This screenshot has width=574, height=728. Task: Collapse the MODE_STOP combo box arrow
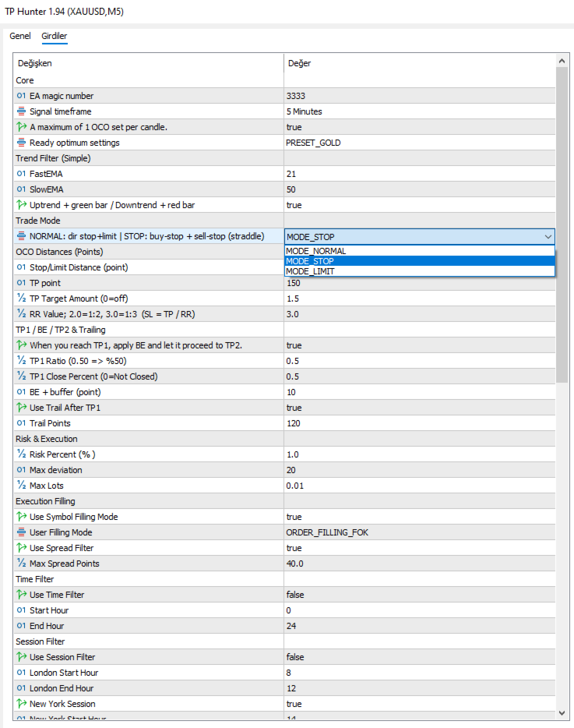point(548,236)
